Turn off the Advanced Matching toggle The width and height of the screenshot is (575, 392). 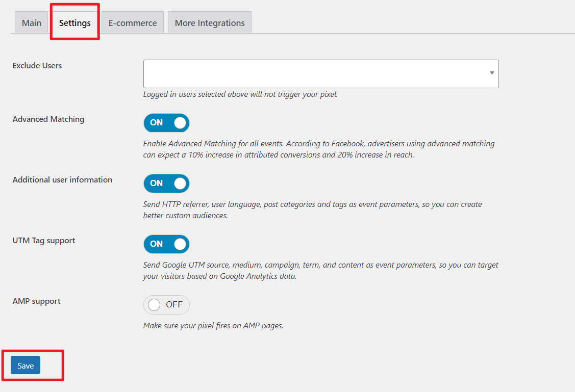click(x=166, y=123)
